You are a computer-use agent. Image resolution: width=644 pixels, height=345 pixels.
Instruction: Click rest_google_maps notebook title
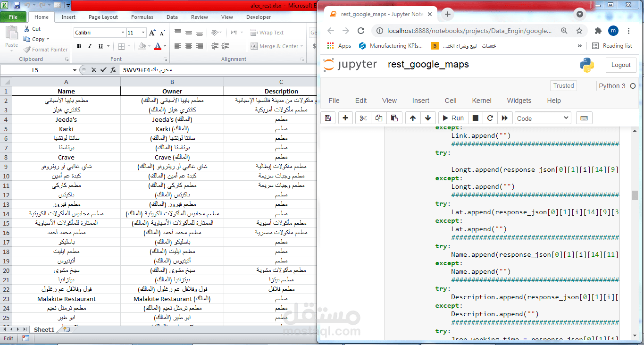(x=428, y=65)
